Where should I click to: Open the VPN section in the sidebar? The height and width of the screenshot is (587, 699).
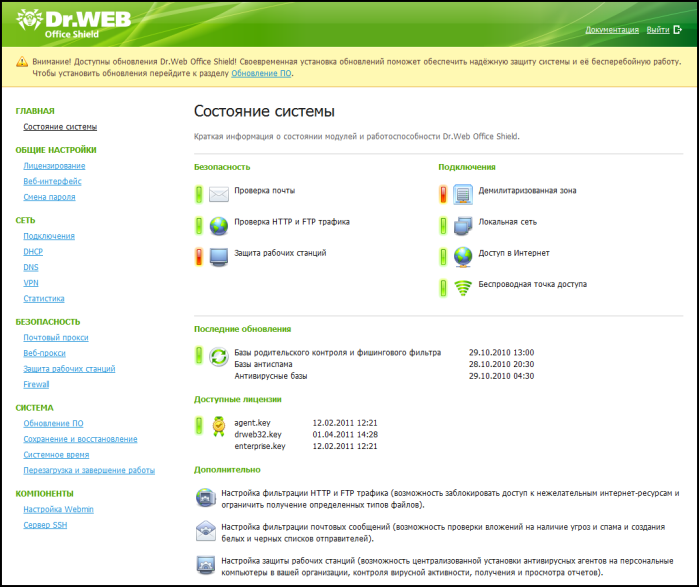pyautogui.click(x=31, y=283)
